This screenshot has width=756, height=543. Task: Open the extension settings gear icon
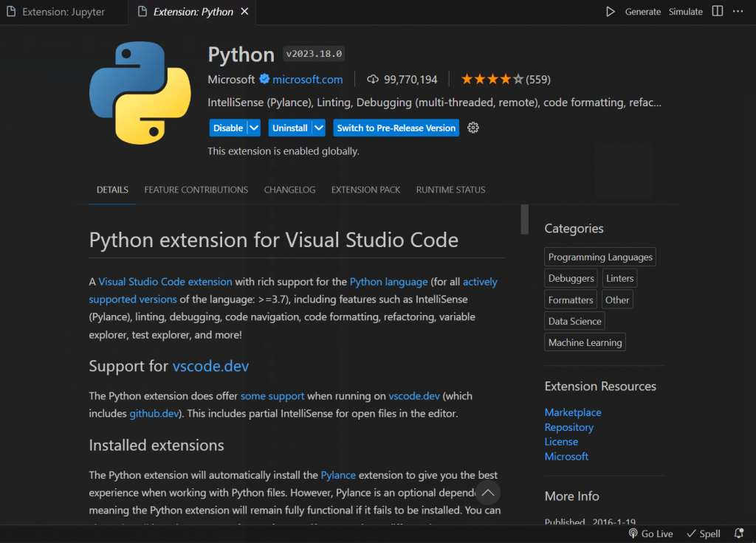coord(473,128)
